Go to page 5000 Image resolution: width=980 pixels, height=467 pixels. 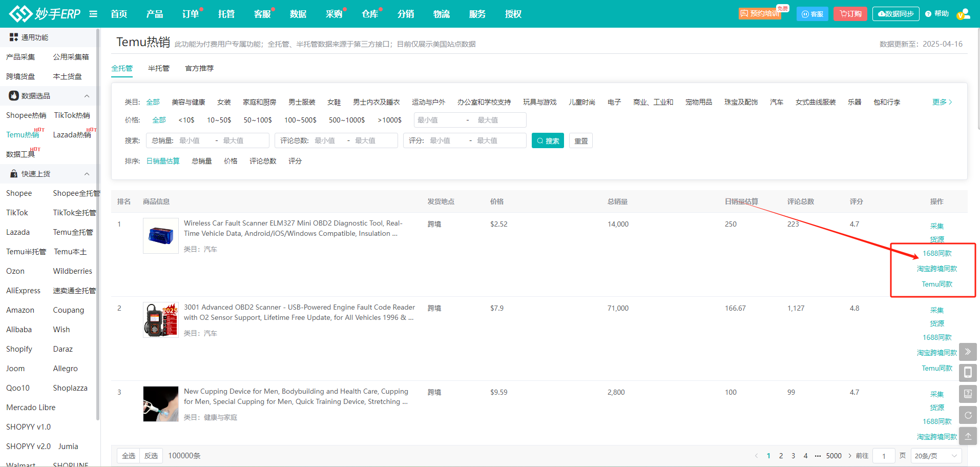pos(833,456)
